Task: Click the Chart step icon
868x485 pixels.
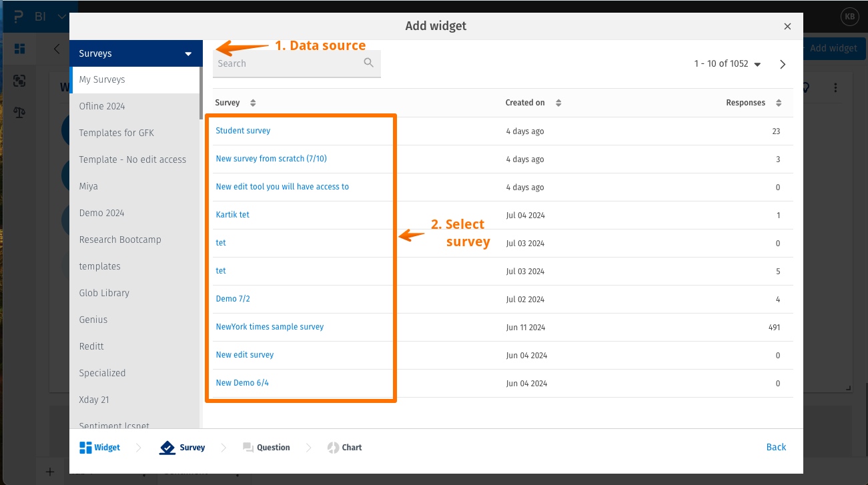Action: tap(334, 448)
